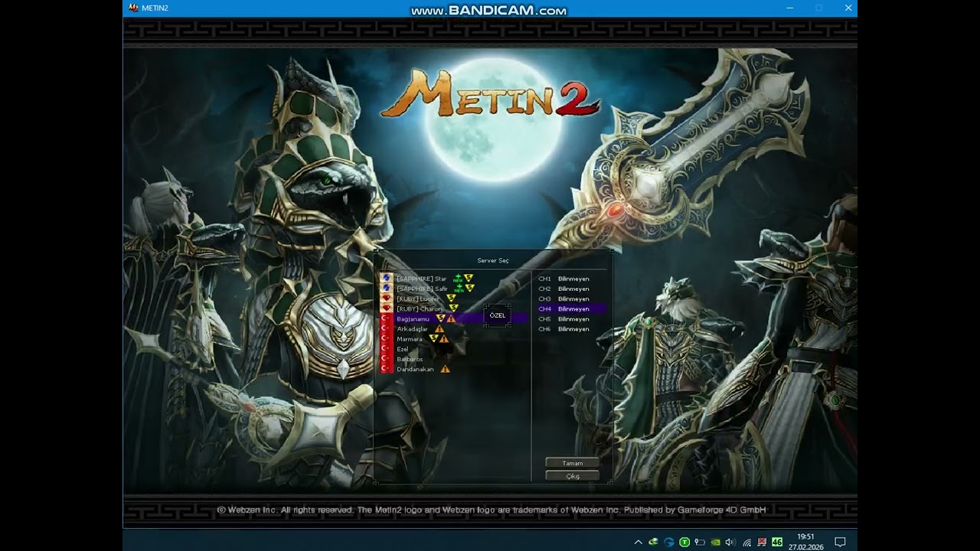Image resolution: width=980 pixels, height=551 pixels.
Task: Click the orange warning triangle on Bagjanamu
Action: (x=451, y=318)
